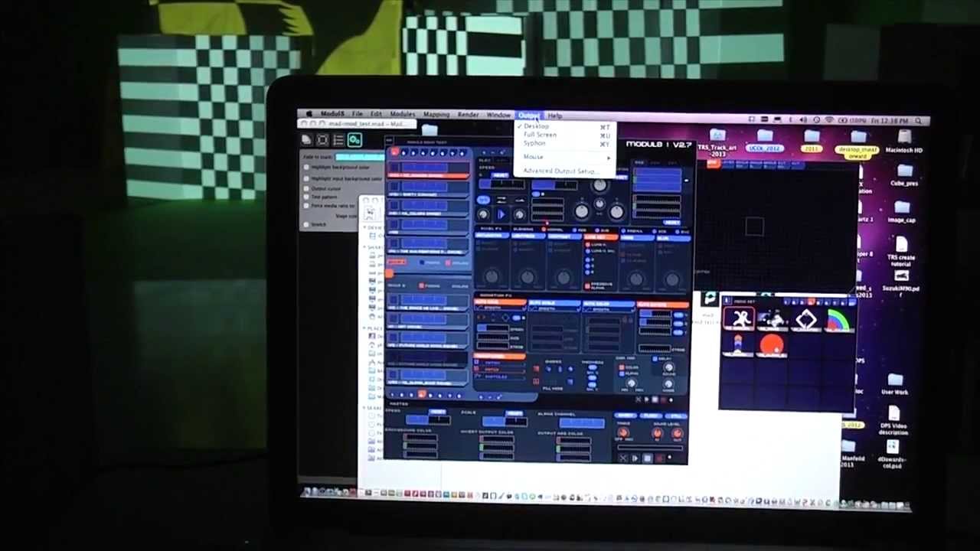Toggle the Alpha checkbox in Modul8 lower panel
Screen dimensions: 980x551
coord(622,373)
